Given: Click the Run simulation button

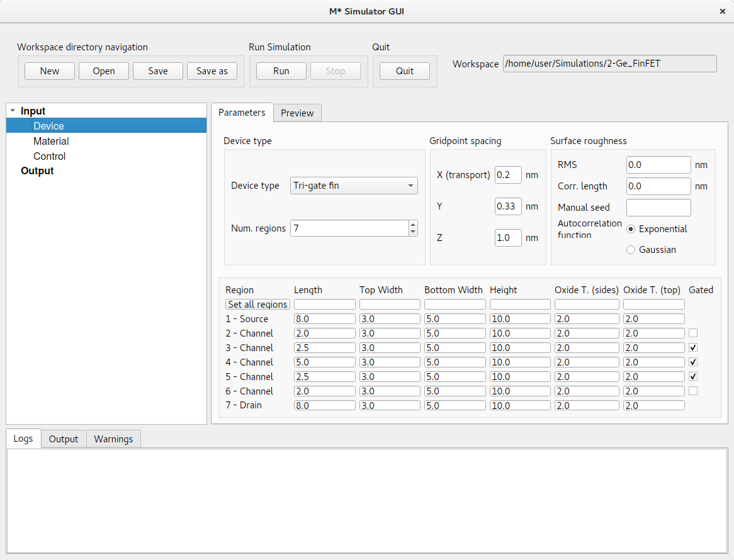Looking at the screenshot, I should pyautogui.click(x=281, y=71).
